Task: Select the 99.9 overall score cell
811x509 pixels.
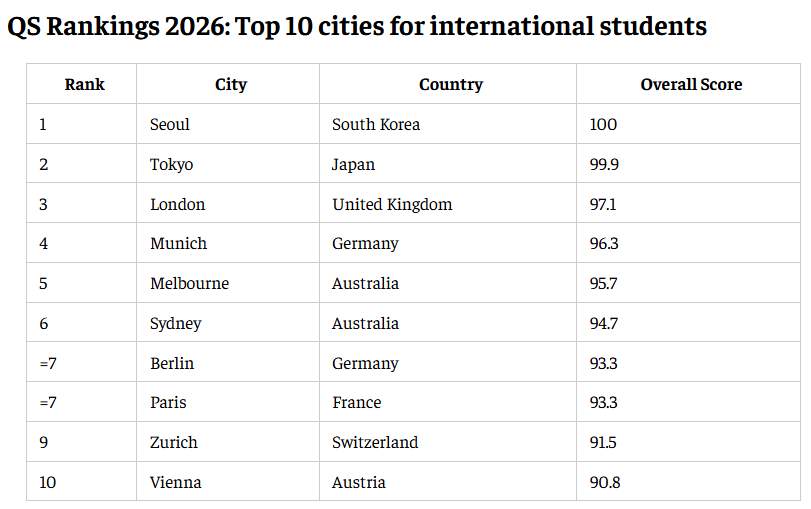Action: [688, 163]
